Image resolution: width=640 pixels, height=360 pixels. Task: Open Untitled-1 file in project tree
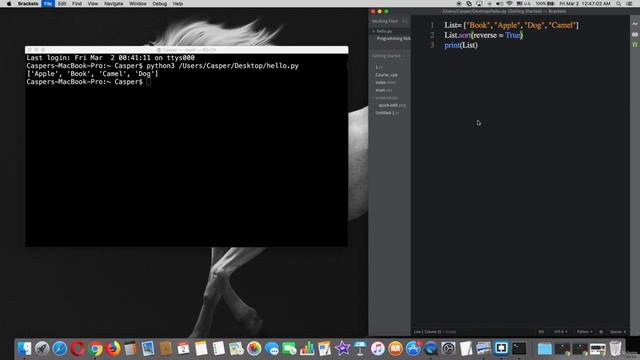click(x=387, y=113)
